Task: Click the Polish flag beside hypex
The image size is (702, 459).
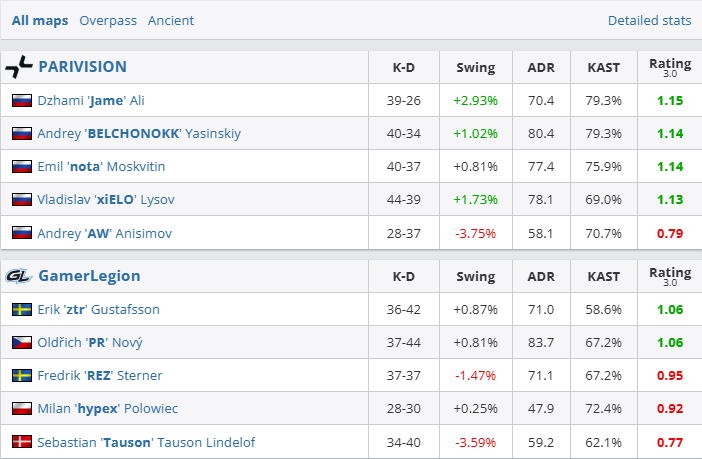Action: tap(21, 409)
